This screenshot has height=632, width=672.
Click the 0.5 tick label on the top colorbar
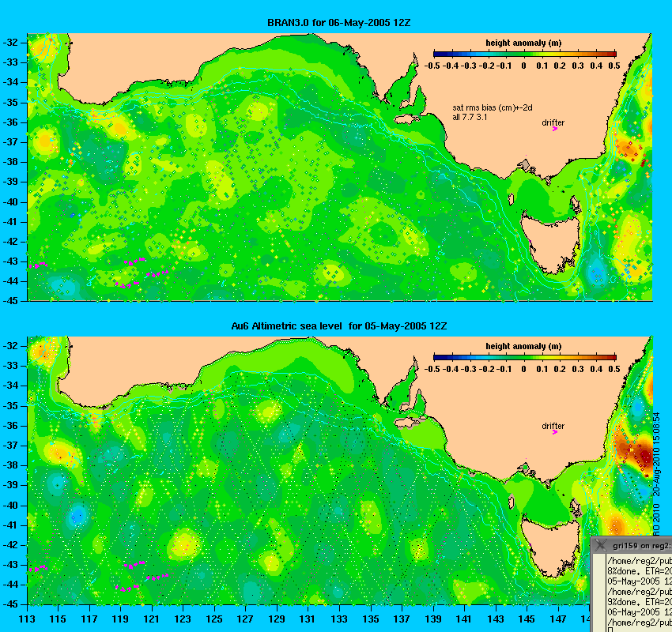click(614, 66)
